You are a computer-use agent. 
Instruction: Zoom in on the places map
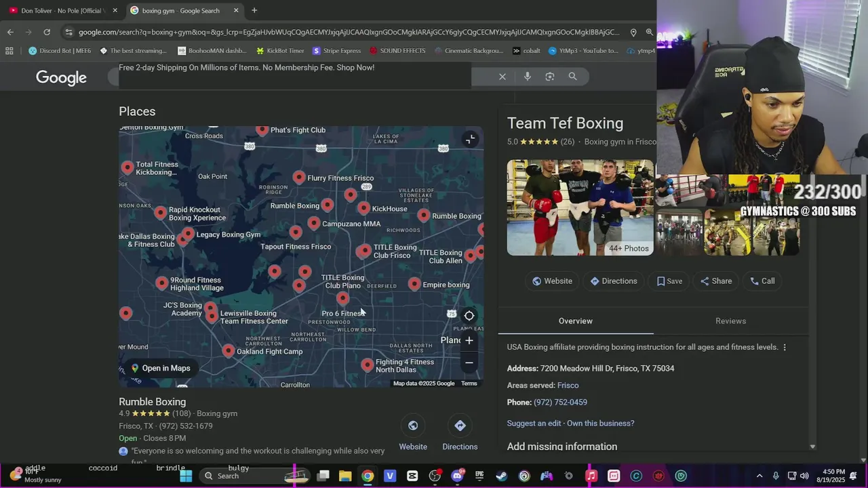pos(469,340)
